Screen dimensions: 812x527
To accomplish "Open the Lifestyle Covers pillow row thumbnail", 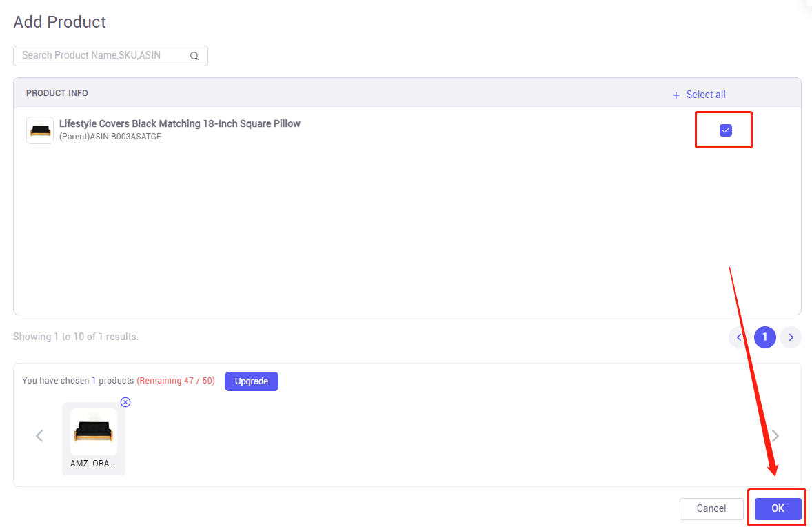I will coord(40,130).
